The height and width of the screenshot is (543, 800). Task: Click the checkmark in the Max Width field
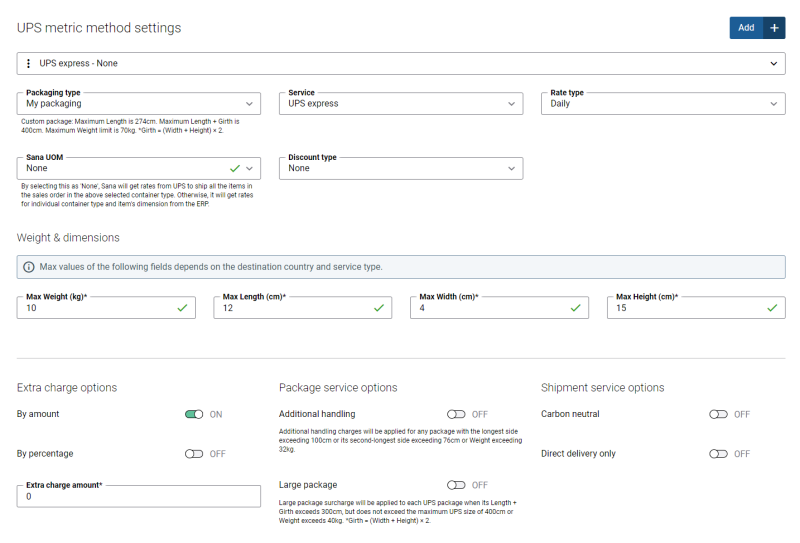576,308
